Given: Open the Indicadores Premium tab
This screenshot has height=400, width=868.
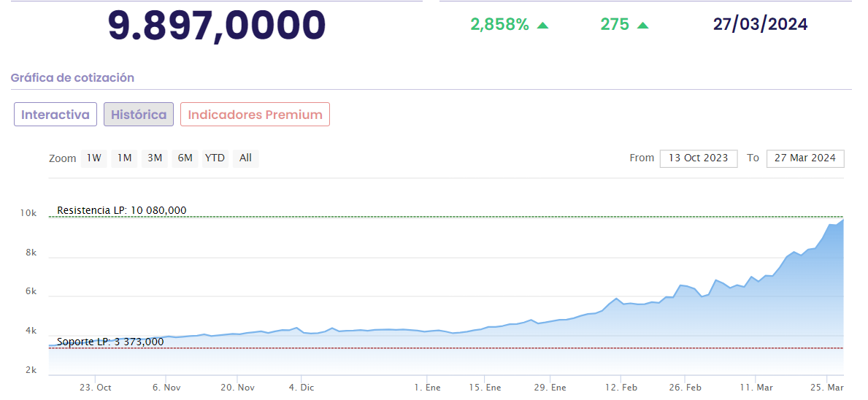Looking at the screenshot, I should point(255,115).
